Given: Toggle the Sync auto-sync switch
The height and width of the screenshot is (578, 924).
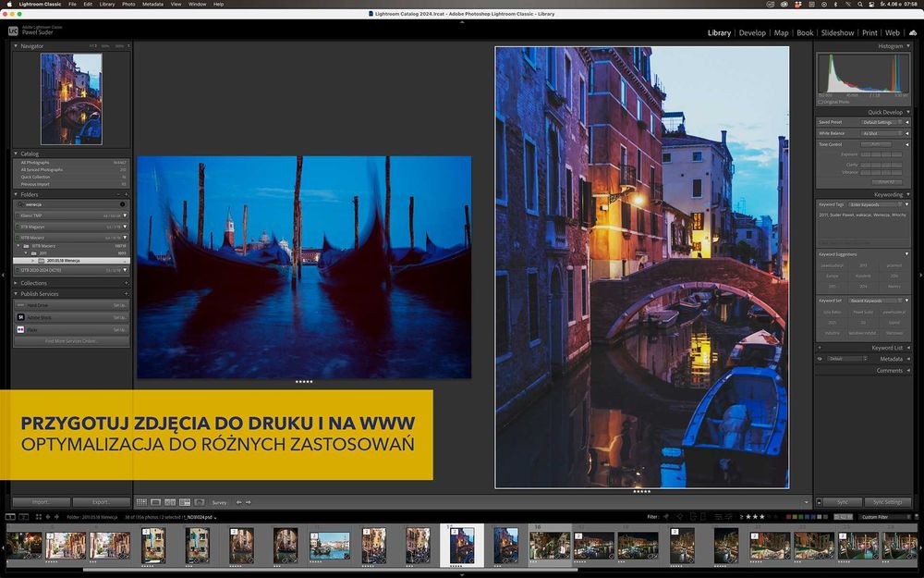Looking at the screenshot, I should point(819,502).
